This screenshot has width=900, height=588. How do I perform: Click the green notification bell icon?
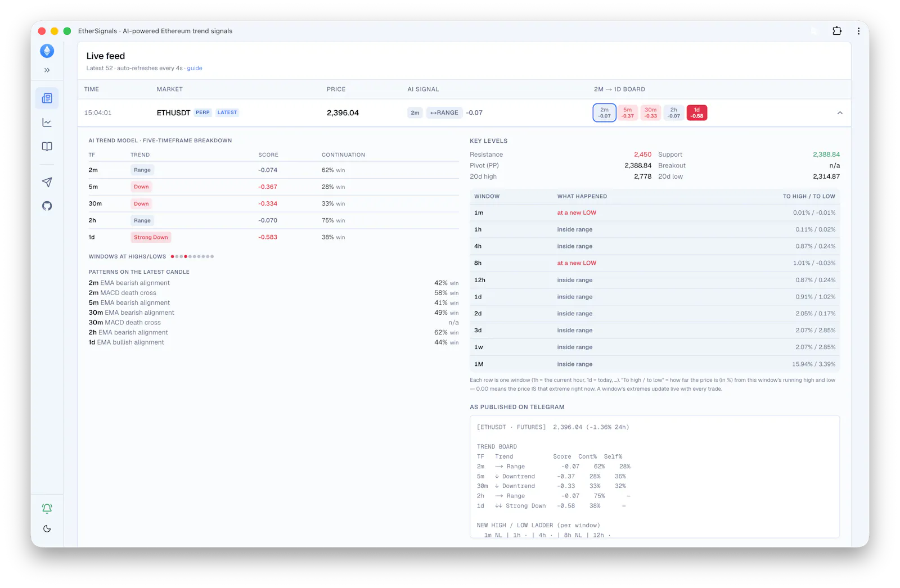pyautogui.click(x=47, y=508)
